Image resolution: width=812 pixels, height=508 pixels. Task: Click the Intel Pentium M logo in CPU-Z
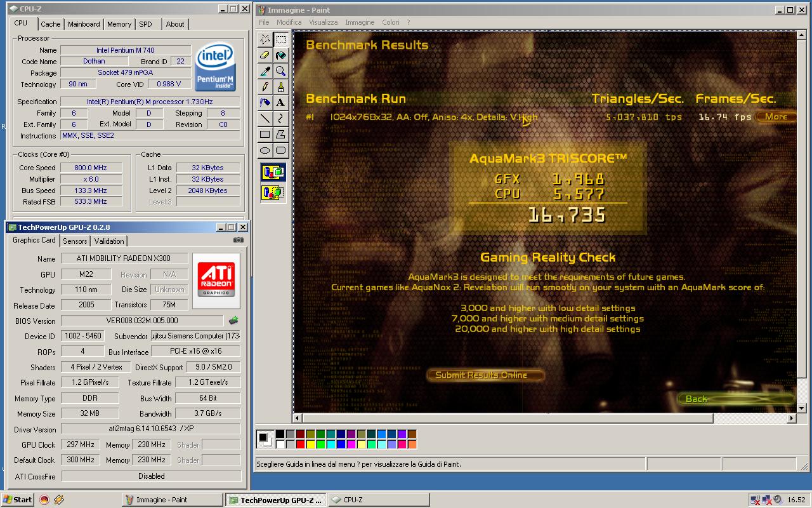pos(215,67)
